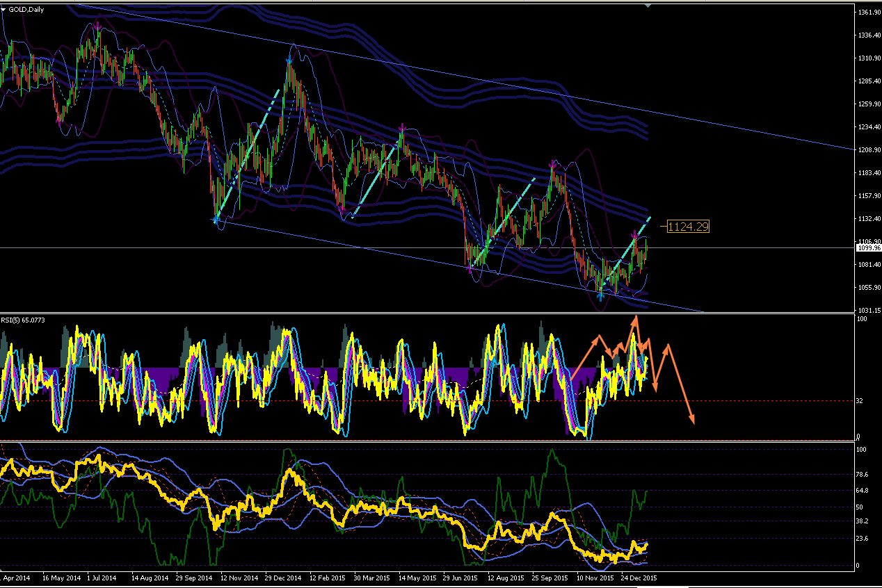
Task: Click the 1336.40 price axis value
Action: pos(869,35)
